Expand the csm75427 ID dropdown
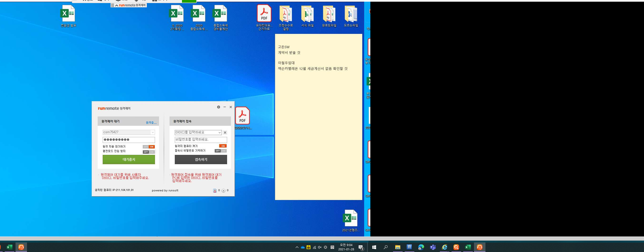 (153, 132)
